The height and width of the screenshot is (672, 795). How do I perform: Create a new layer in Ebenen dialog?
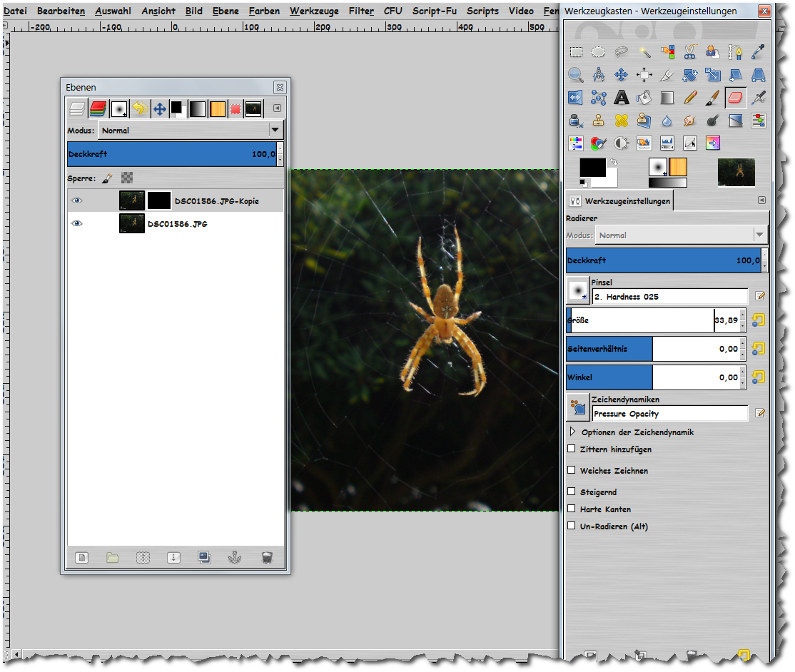click(81, 558)
